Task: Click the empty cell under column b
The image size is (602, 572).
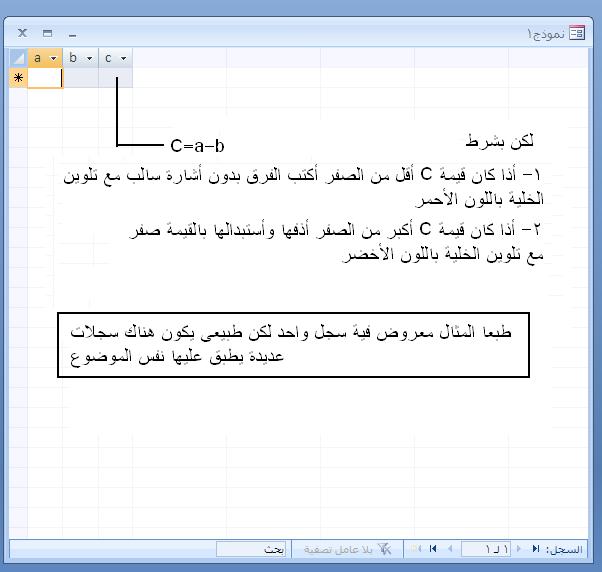Action: pos(81,78)
